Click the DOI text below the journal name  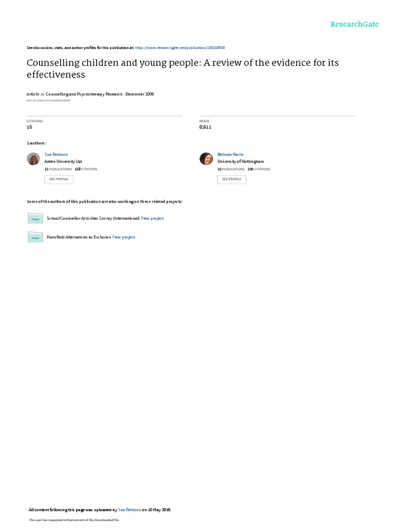click(48, 101)
